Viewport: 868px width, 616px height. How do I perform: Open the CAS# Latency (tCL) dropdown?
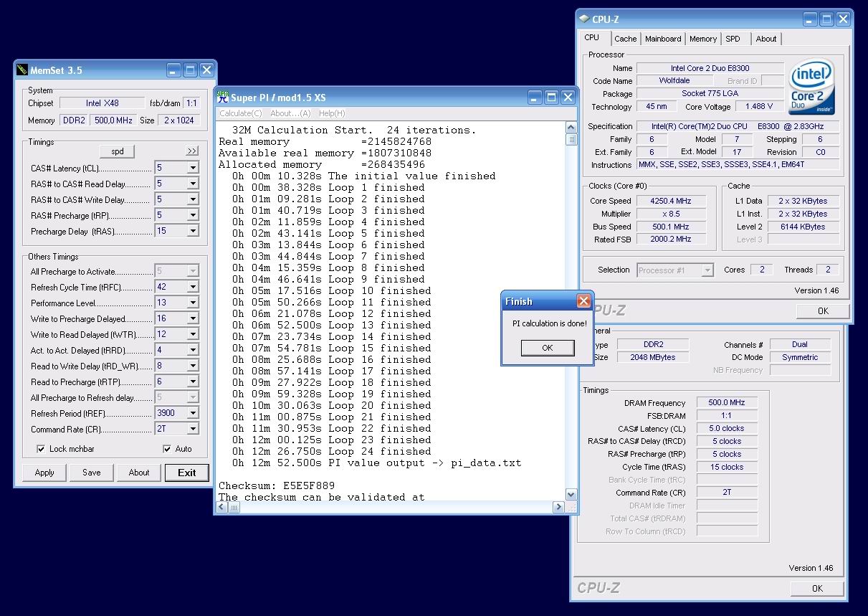[x=192, y=168]
